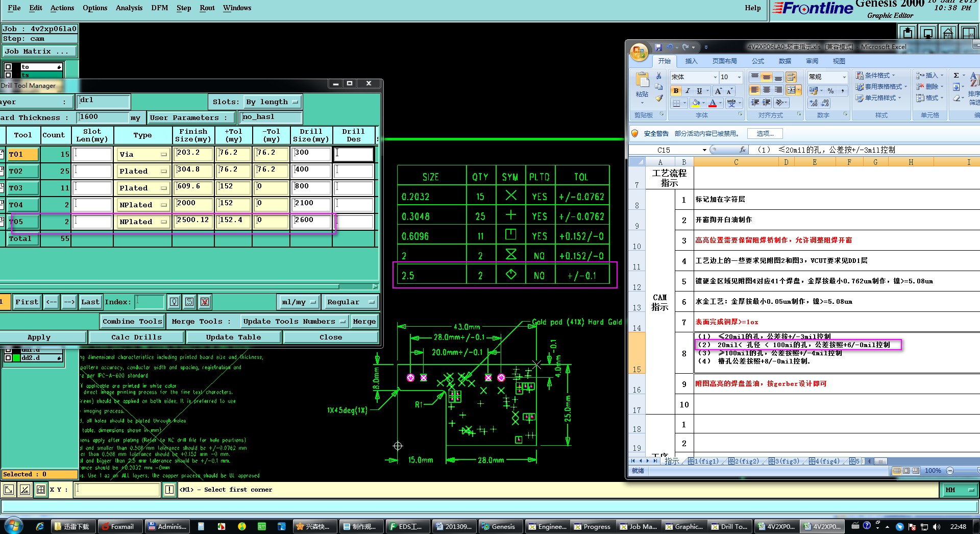Screen dimensions: 980x534
Task: Click the Excel Office orb button
Action: (x=639, y=52)
